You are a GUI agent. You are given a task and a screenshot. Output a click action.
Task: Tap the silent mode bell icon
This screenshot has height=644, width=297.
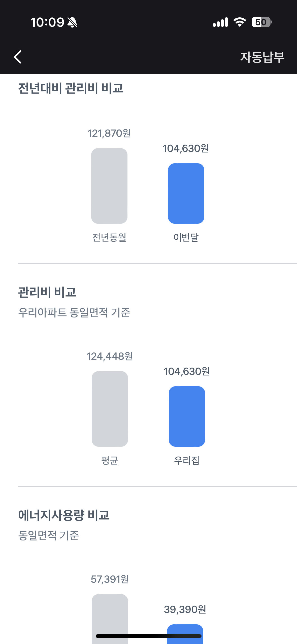73,22
